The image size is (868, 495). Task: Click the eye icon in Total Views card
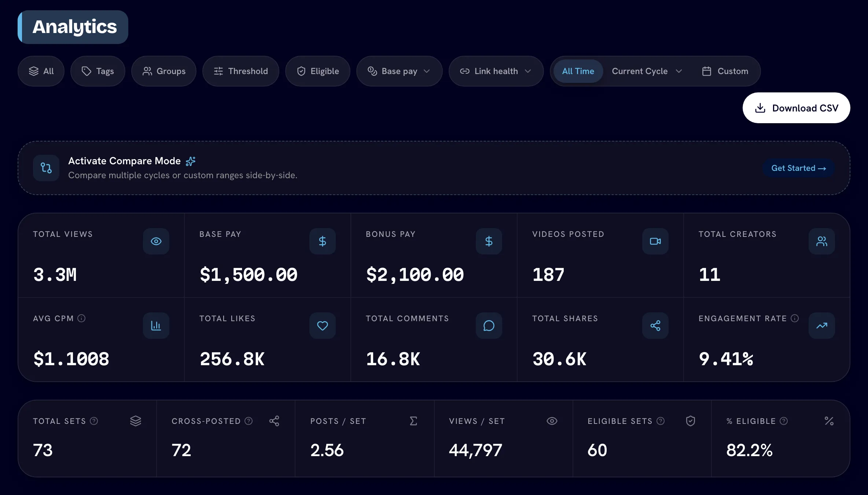156,241
